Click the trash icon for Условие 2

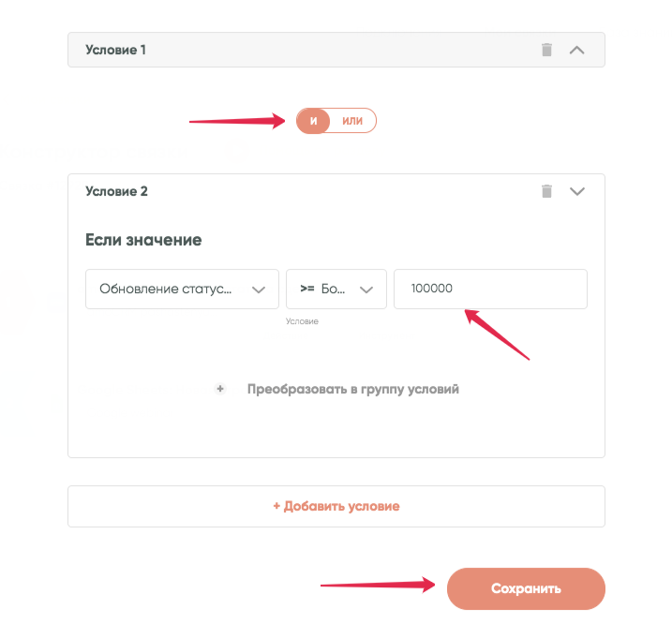tap(546, 191)
